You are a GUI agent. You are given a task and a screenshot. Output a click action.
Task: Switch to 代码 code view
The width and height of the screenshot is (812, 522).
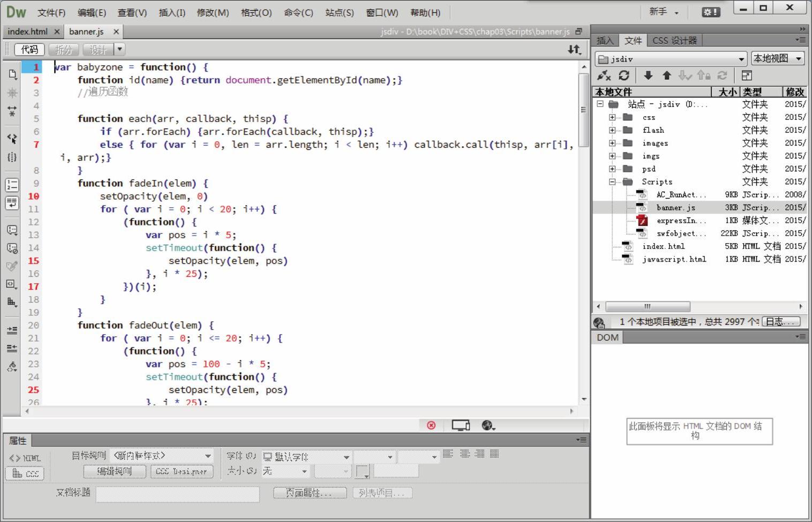click(29, 50)
